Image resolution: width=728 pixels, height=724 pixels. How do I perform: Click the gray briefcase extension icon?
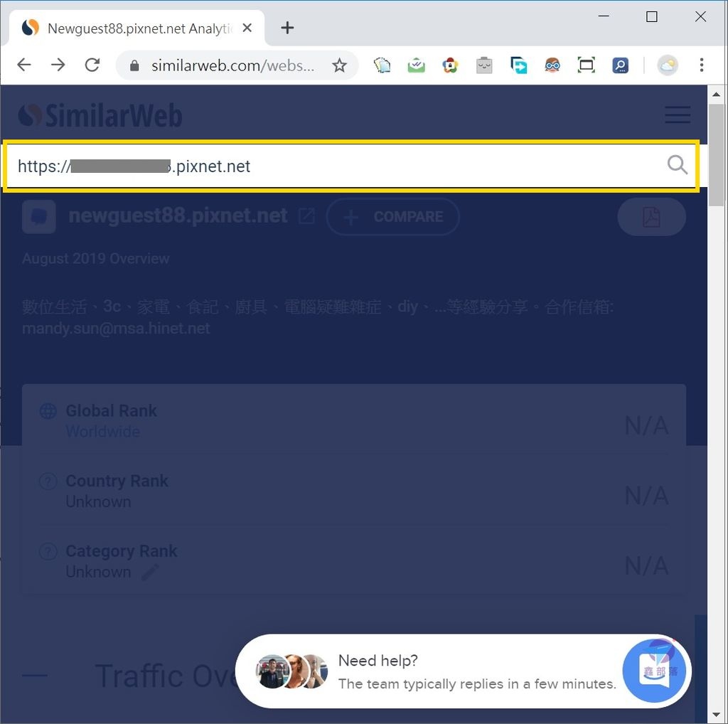click(484, 65)
